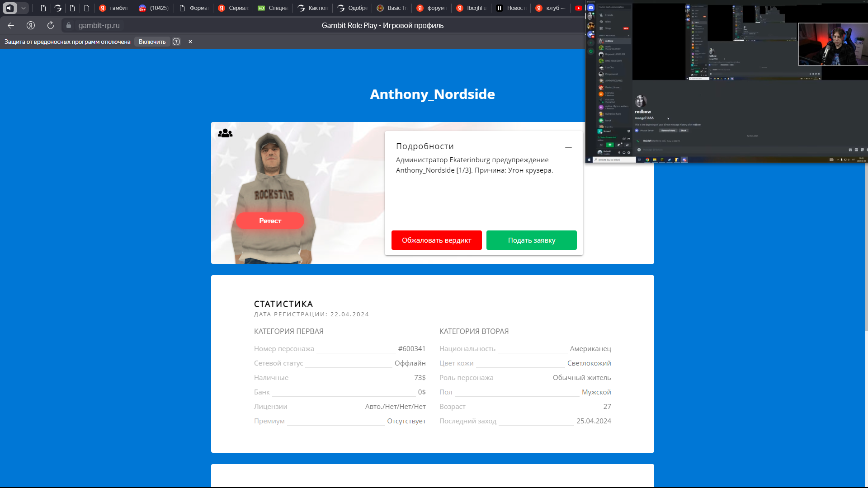Open the YouTube tab icon
868x488 pixels.
(x=578, y=8)
